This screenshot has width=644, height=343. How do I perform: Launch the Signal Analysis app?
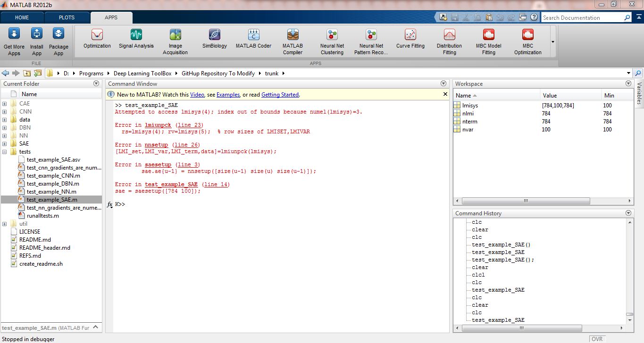click(136, 39)
